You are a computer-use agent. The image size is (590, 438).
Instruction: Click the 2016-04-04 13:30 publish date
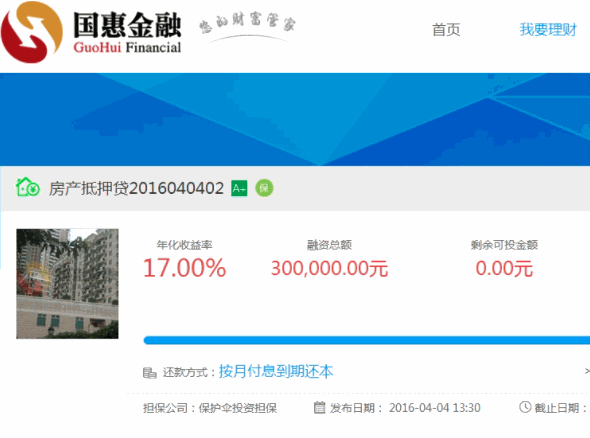tap(435, 408)
